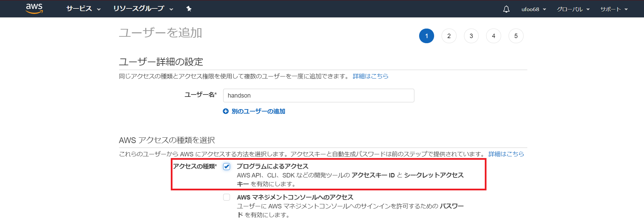The height and width of the screenshot is (223, 644).
Task: Open 詳細はこちら link under AWS アクセスの種類
Action: pos(506,154)
